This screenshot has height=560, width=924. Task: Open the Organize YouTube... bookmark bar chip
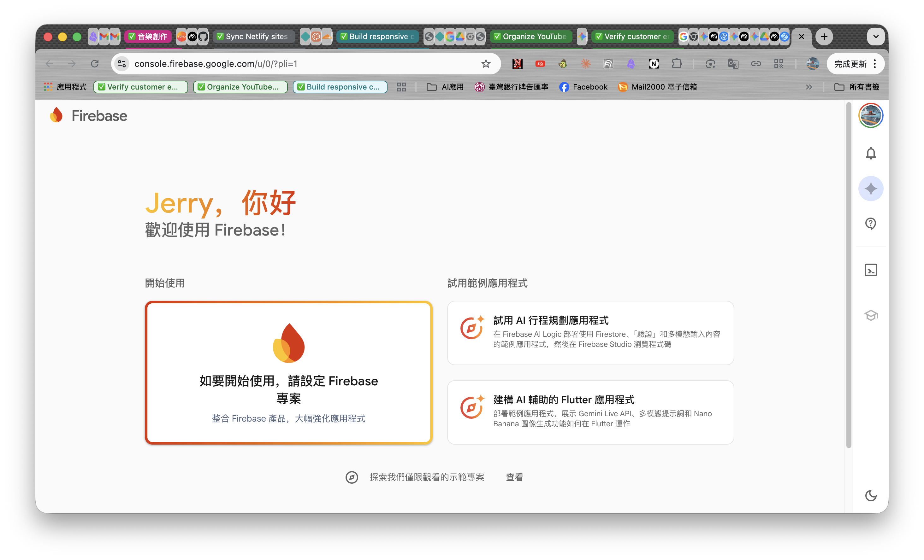(x=240, y=87)
